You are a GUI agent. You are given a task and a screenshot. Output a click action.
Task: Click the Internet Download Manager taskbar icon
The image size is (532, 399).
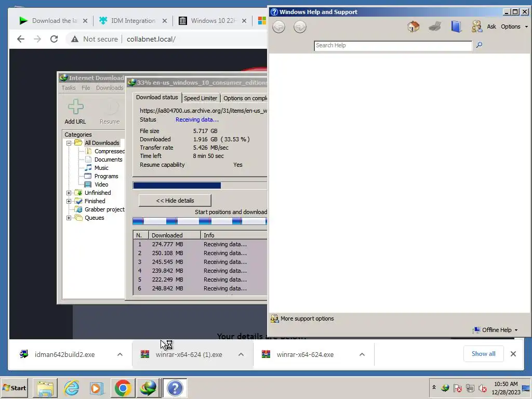point(148,388)
